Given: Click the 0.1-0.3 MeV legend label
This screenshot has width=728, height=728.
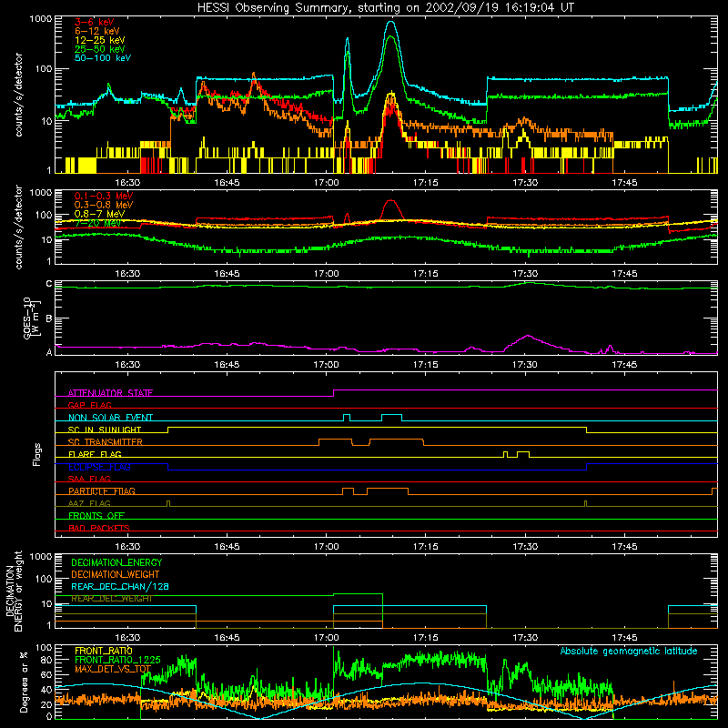Looking at the screenshot, I should pos(104,196).
